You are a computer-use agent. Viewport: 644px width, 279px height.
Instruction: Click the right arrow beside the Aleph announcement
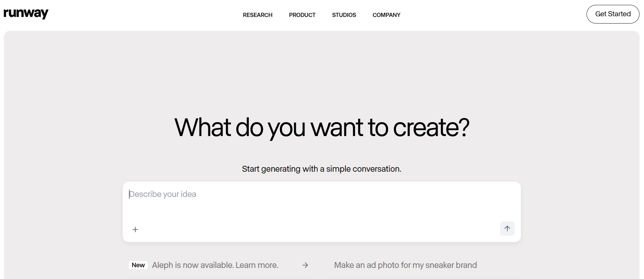(305, 265)
